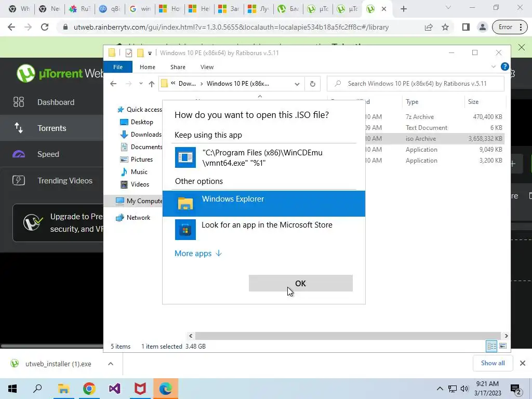This screenshot has width=532, height=399.
Task: Open a new Chrome tab
Action: click(x=403, y=9)
